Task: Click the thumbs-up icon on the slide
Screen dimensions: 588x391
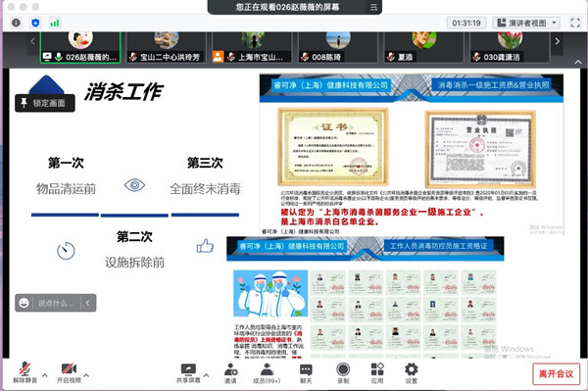Action: (205, 246)
